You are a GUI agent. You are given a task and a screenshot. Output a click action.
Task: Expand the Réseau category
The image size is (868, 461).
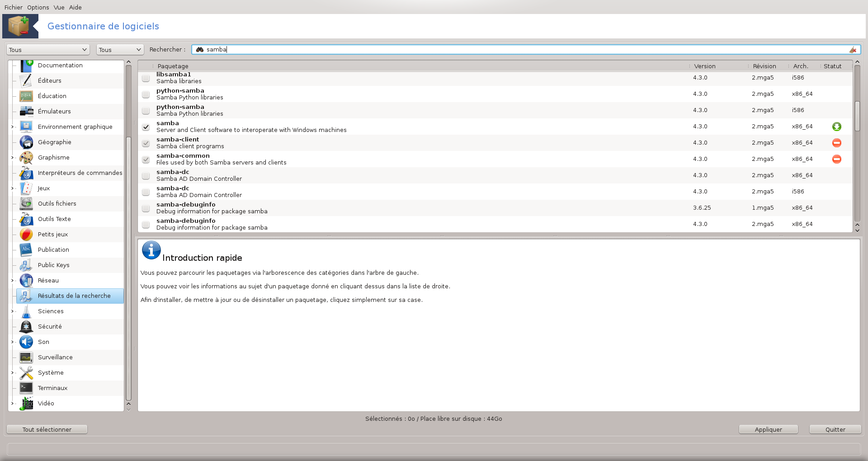coord(13,281)
